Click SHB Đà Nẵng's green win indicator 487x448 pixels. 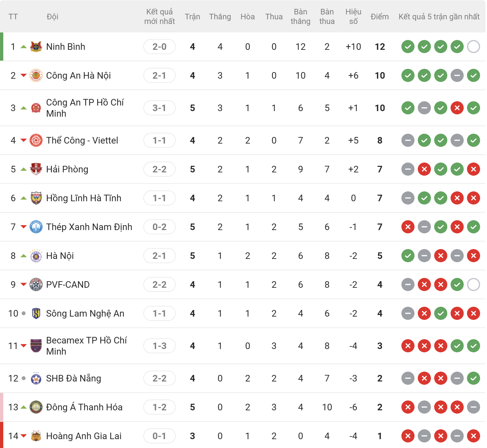pos(473,378)
